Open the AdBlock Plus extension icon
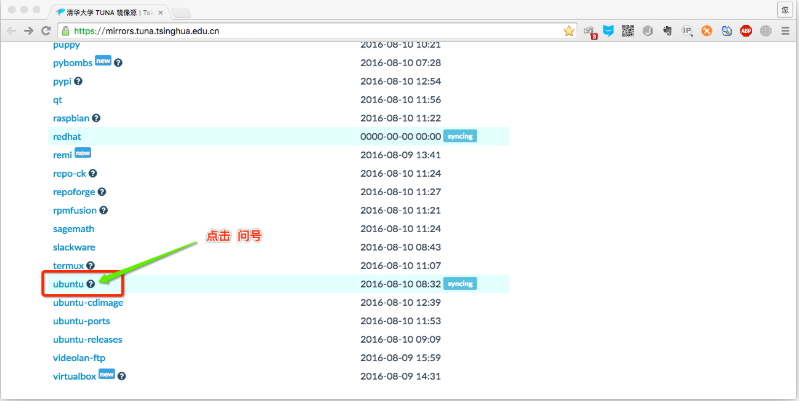The width and height of the screenshot is (799, 401). [746, 31]
